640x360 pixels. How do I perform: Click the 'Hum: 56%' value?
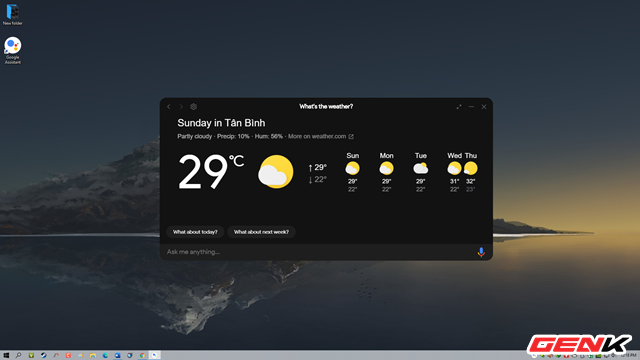pos(269,136)
